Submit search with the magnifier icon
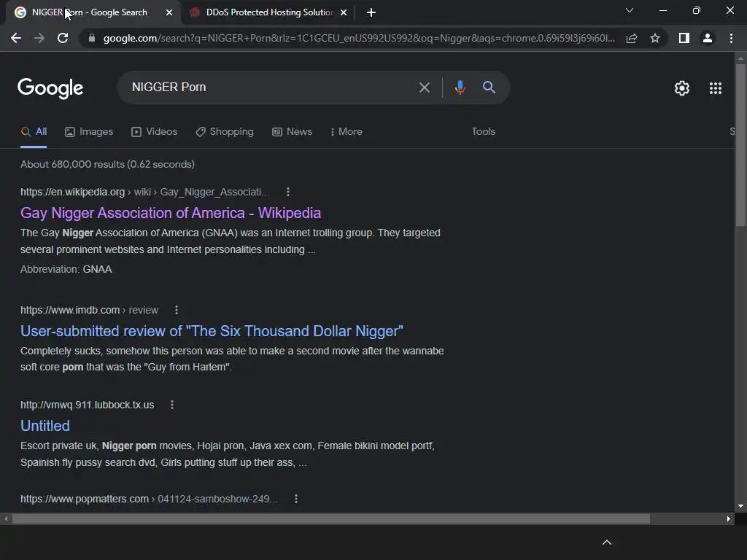Image resolution: width=747 pixels, height=560 pixels. [489, 87]
